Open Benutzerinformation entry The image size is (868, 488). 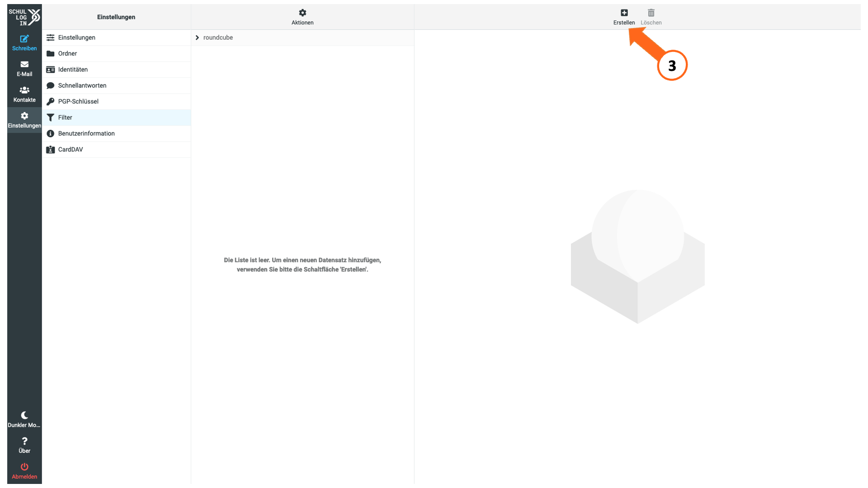point(117,133)
